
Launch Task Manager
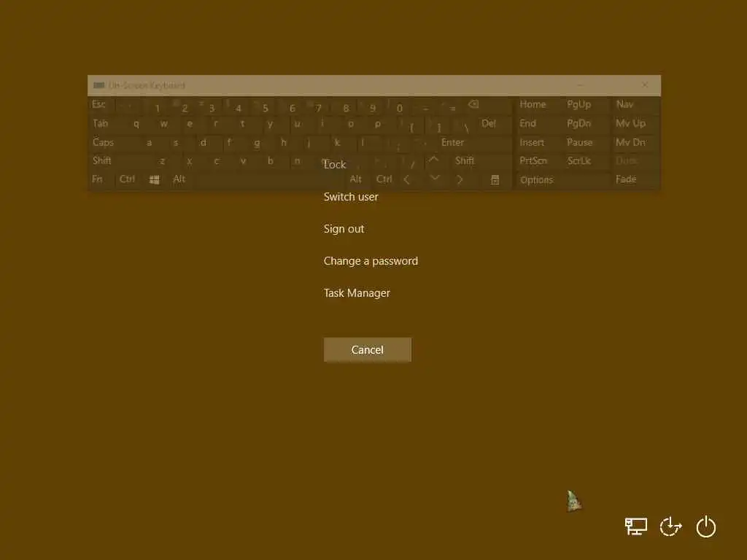click(x=357, y=293)
